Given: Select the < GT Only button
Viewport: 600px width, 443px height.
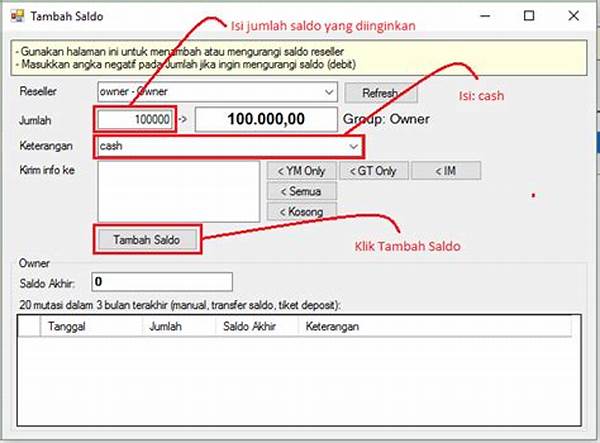Looking at the screenshot, I should pyautogui.click(x=372, y=171).
